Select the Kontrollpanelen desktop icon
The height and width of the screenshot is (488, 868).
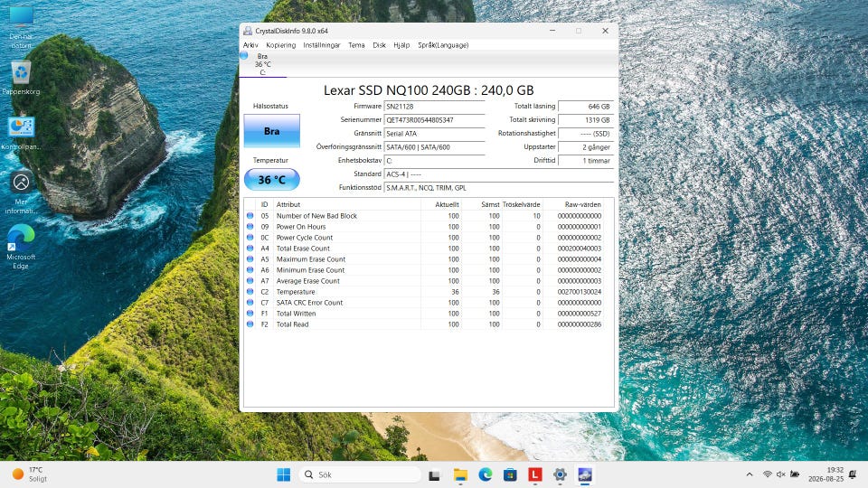tap(21, 134)
